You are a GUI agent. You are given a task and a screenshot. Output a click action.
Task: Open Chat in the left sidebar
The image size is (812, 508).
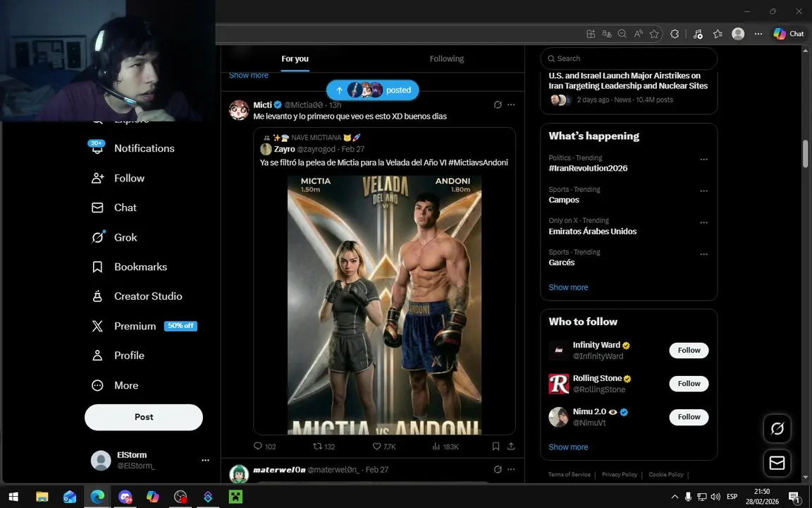click(114, 208)
